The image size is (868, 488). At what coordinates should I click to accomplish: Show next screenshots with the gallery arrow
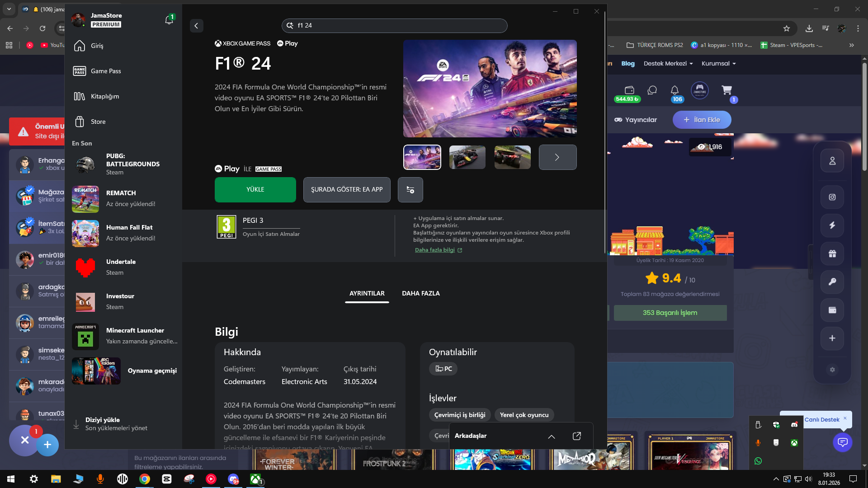click(x=557, y=157)
